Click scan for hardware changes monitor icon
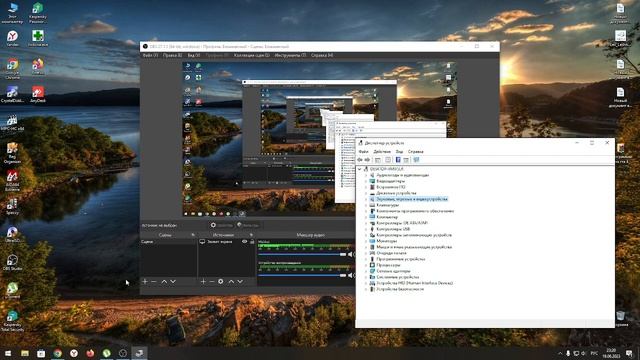This screenshot has width=640, height=360. (x=416, y=160)
